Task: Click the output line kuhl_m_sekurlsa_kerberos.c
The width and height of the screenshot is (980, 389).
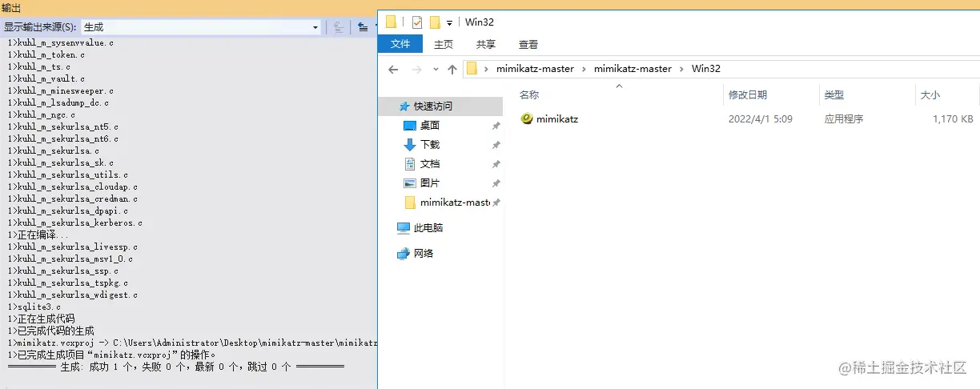Action: (75, 223)
